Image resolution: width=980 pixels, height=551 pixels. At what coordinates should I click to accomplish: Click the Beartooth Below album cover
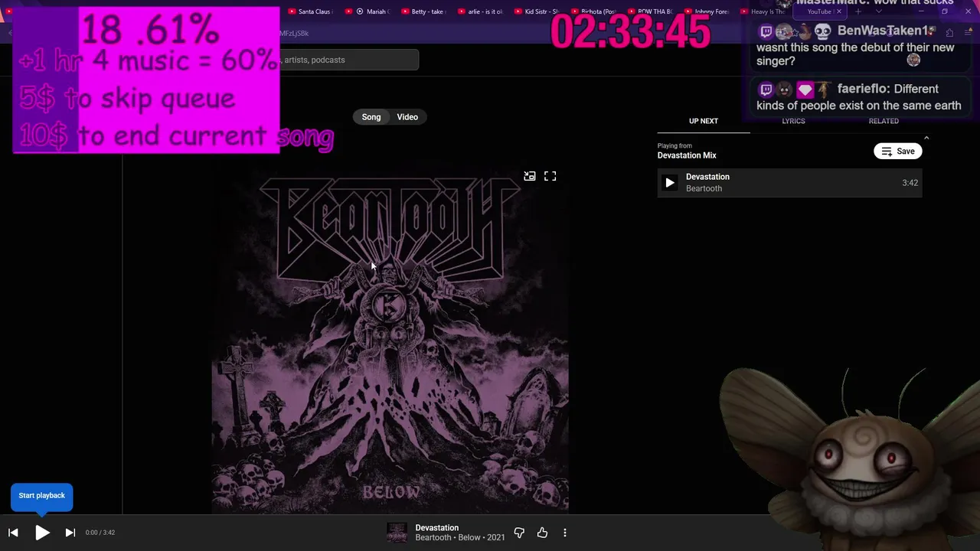[390, 337]
